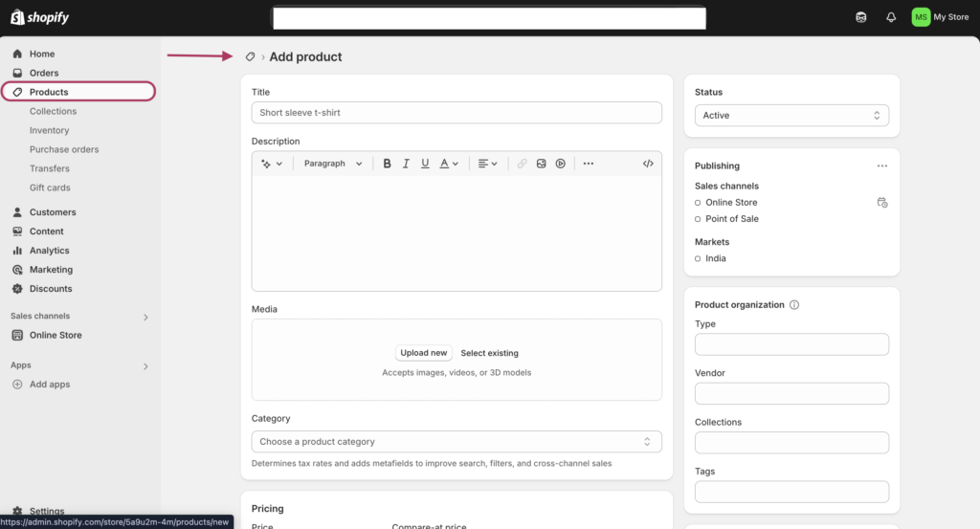Screen dimensions: 980x529
Task: Click the Analytics bar chart icon
Action: pyautogui.click(x=17, y=251)
